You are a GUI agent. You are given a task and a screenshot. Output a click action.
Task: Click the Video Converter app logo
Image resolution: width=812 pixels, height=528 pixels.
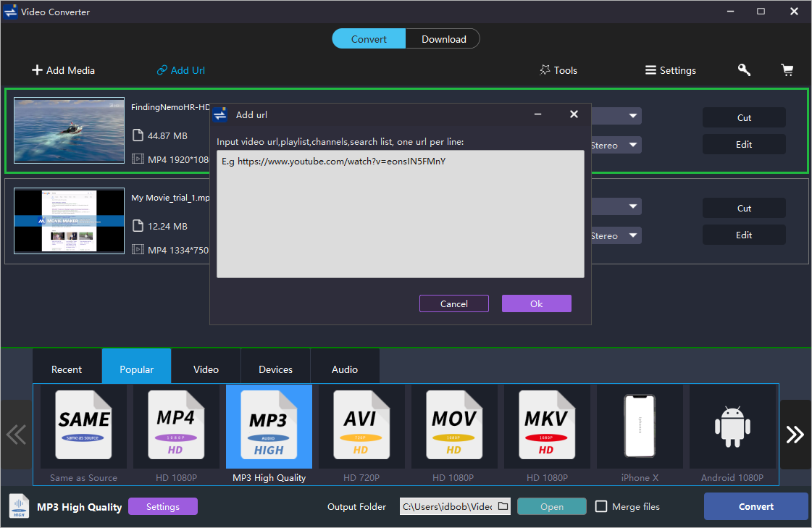point(10,12)
